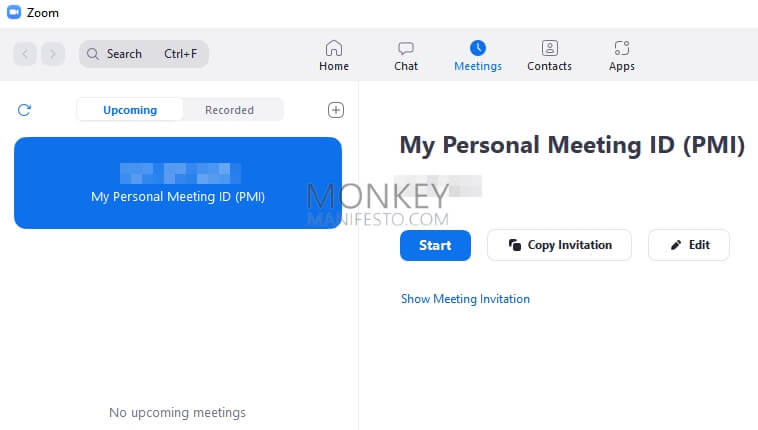Focus the Search field
This screenshot has width=758, height=430.
(144, 54)
